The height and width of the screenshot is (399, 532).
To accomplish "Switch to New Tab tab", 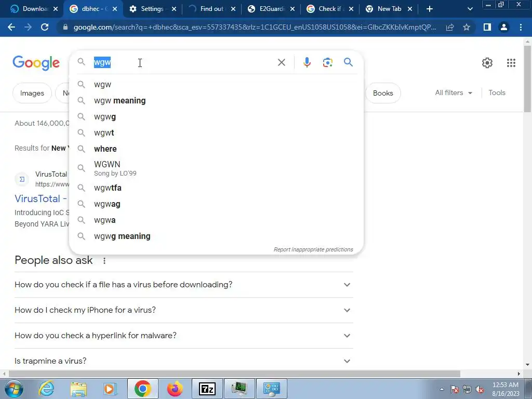I will (x=389, y=9).
